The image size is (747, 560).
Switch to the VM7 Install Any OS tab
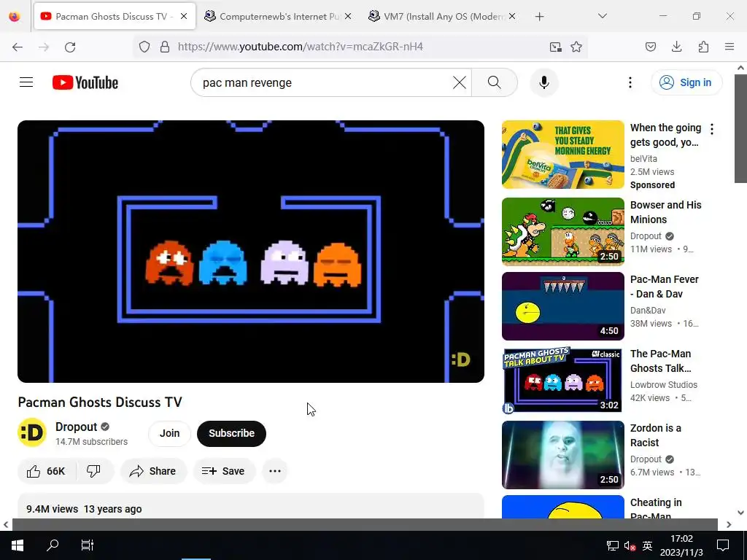(443, 16)
